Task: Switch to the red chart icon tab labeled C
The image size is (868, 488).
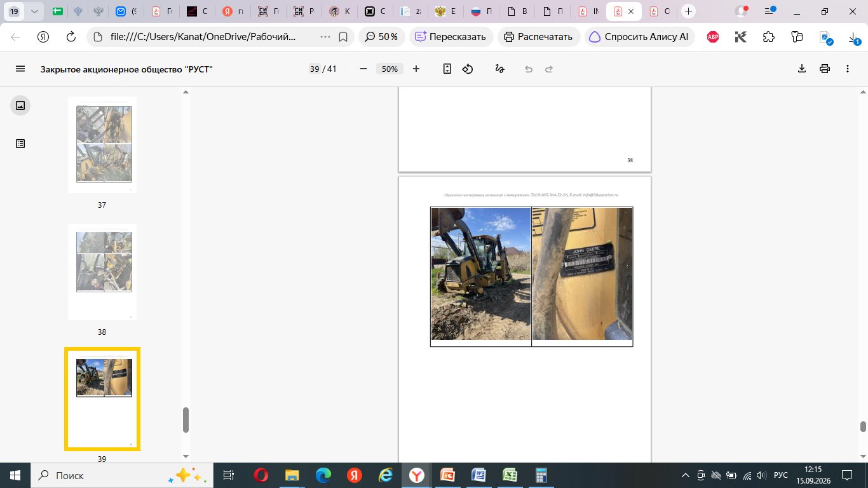Action: [198, 11]
